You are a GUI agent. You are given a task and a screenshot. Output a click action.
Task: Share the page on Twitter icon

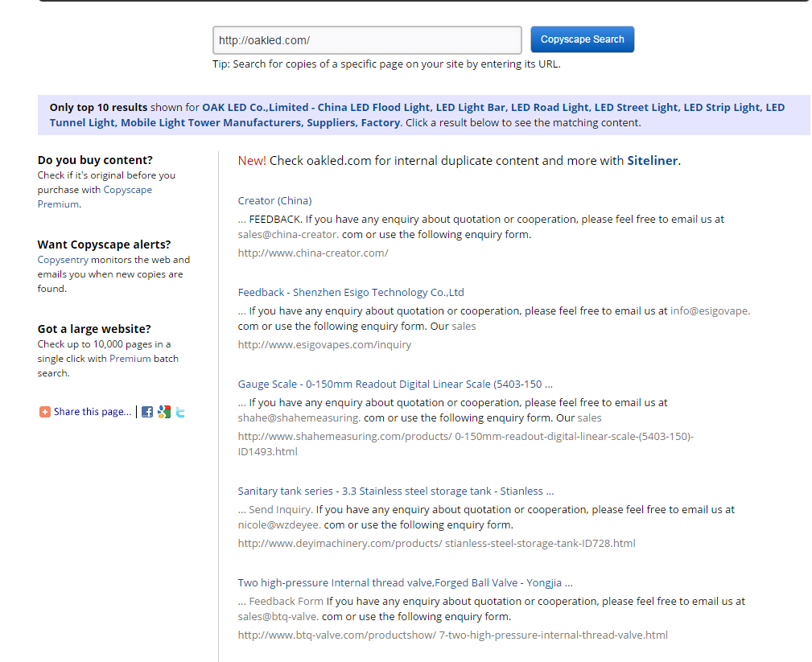pos(180,412)
